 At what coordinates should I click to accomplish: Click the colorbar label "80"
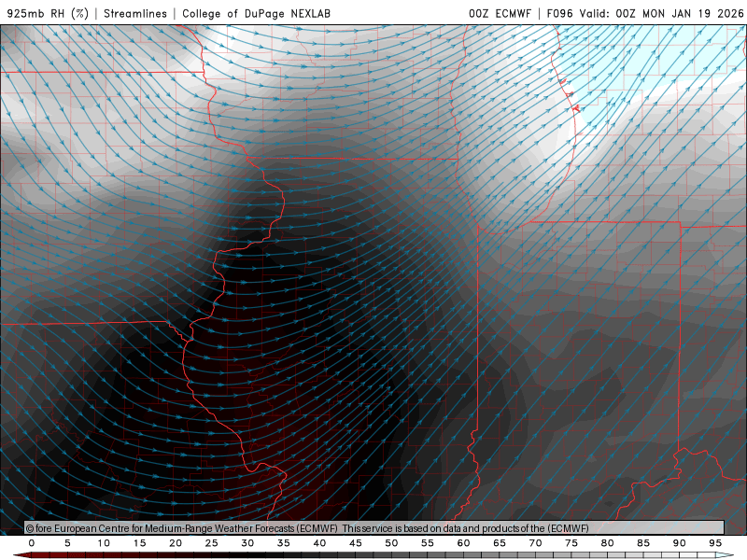608,543
